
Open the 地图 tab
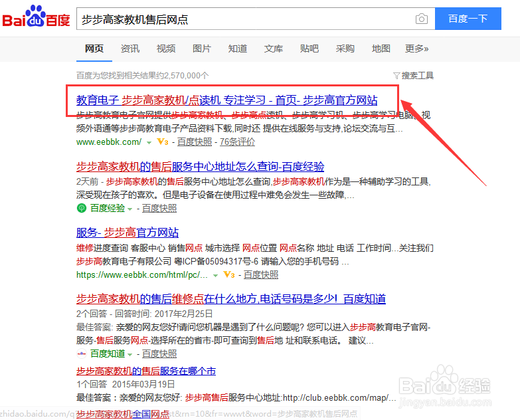381,49
